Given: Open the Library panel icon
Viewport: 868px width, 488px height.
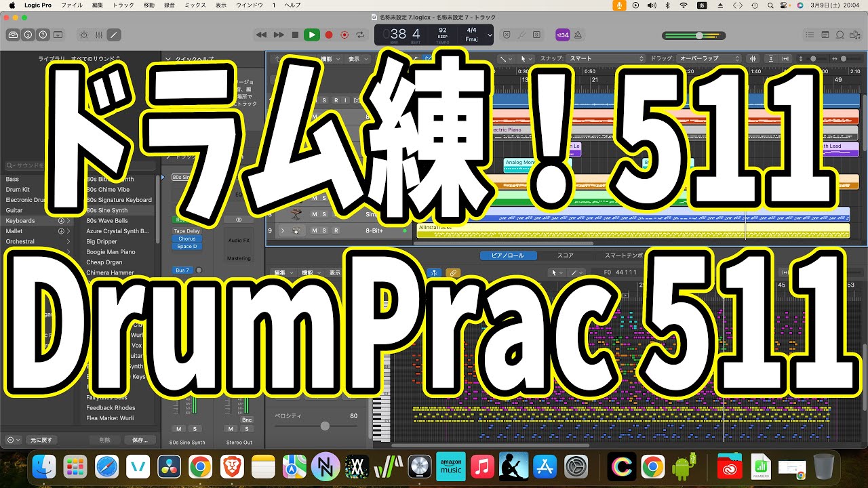Looking at the screenshot, I should (13, 35).
